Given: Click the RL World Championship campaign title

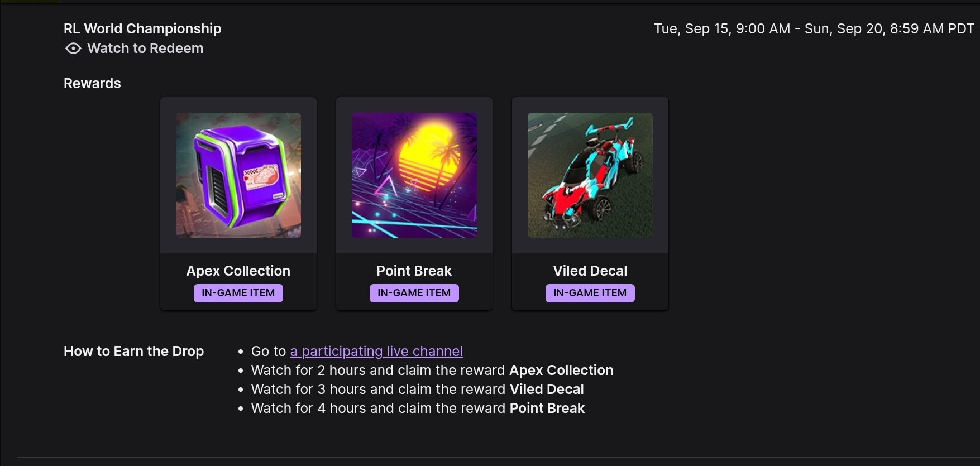Looking at the screenshot, I should click(x=142, y=28).
